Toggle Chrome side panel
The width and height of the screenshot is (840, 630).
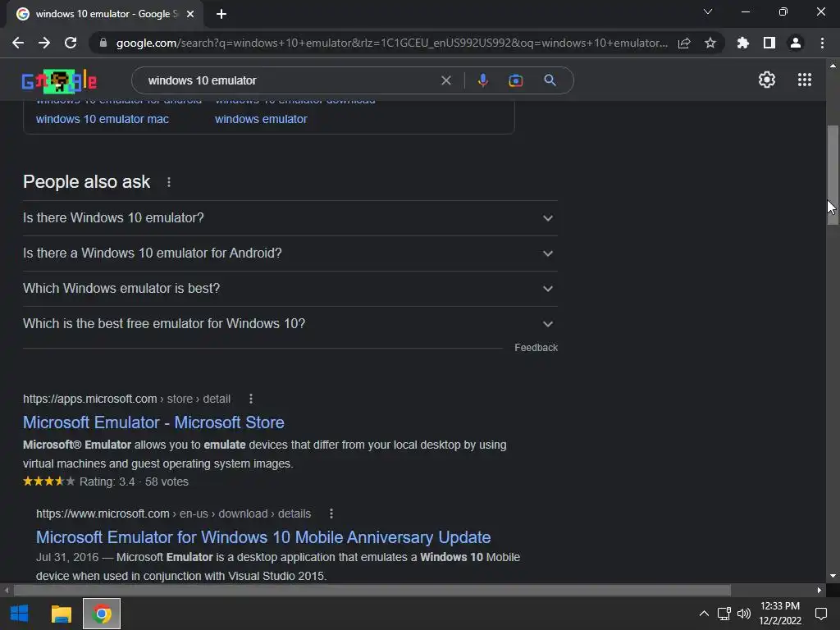(x=769, y=43)
